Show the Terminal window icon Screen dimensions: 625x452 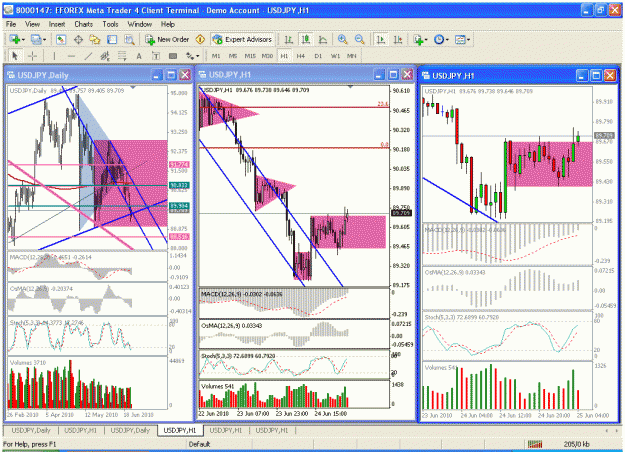(112, 39)
